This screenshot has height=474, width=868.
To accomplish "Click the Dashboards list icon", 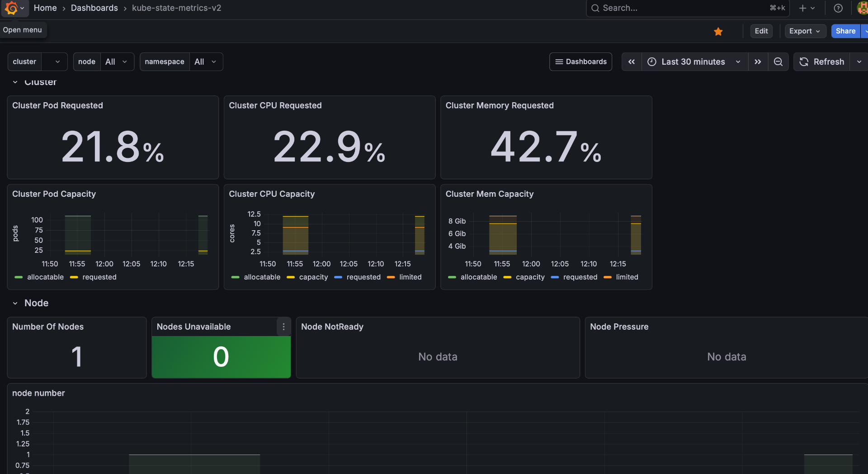I will (559, 62).
